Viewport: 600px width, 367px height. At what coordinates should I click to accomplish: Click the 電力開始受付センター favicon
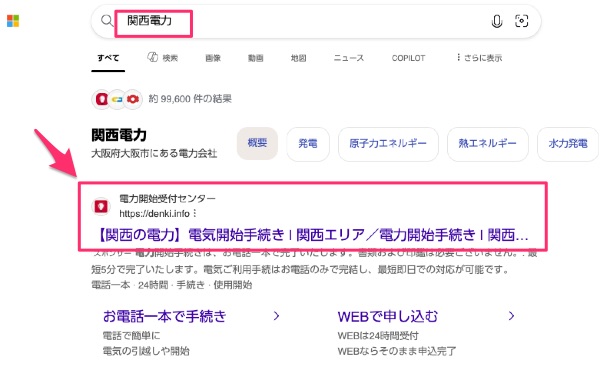101,207
